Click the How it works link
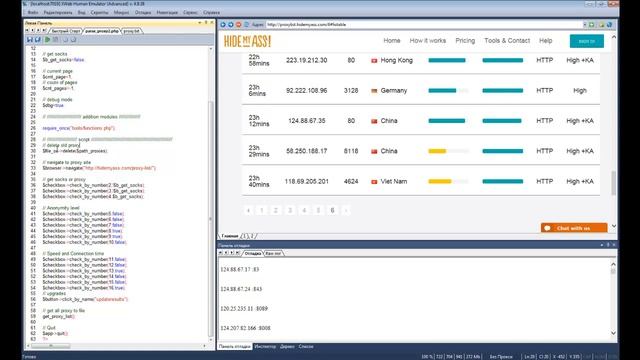Screen dimensions: 640x360 pos(428,41)
